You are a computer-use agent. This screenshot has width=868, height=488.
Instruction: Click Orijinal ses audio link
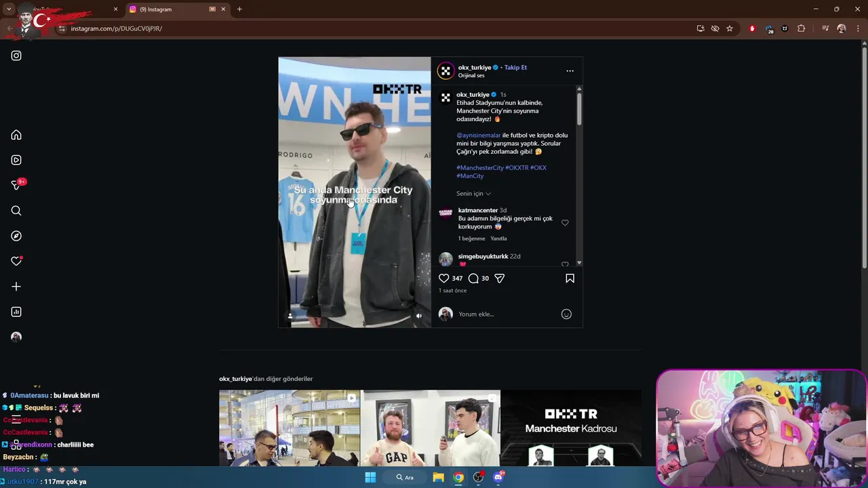pyautogui.click(x=471, y=75)
